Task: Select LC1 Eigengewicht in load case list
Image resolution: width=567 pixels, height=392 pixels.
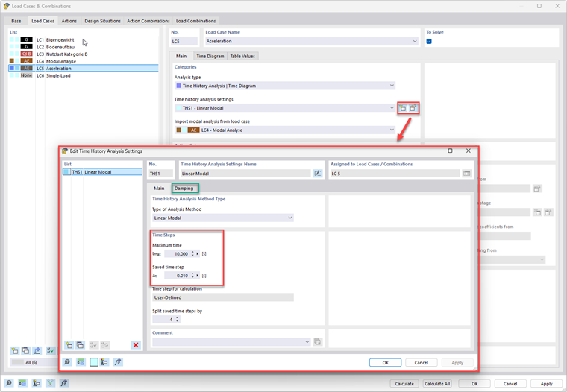Action: pos(84,39)
